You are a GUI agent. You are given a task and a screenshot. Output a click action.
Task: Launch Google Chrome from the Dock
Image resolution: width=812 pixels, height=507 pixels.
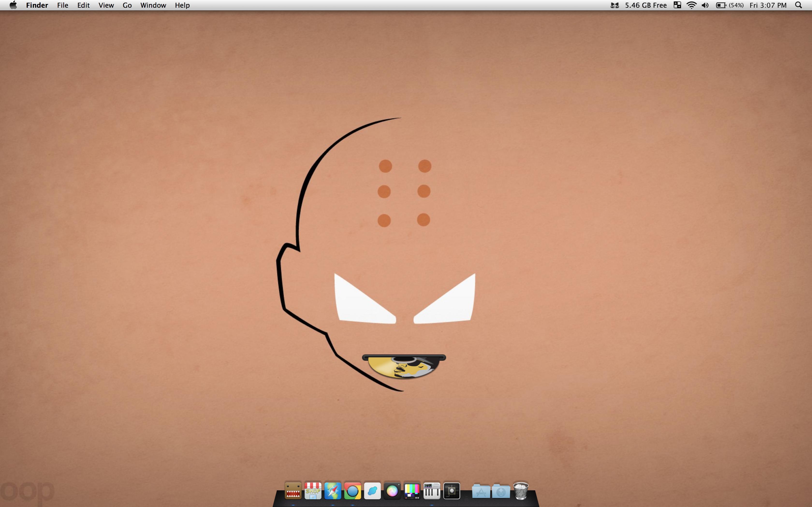352,491
